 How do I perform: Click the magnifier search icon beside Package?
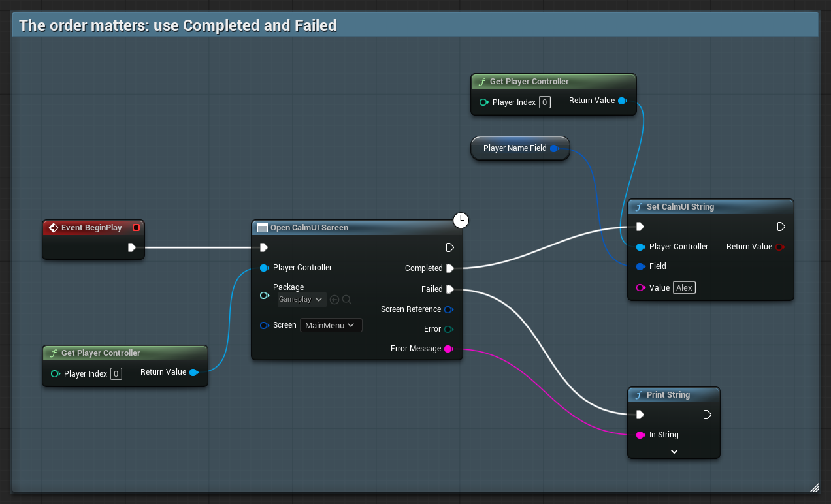point(347,300)
